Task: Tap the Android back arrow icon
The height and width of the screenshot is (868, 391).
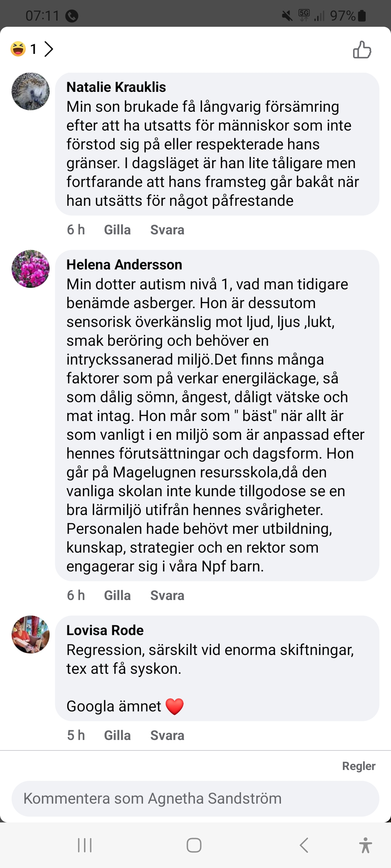Action: [x=304, y=845]
